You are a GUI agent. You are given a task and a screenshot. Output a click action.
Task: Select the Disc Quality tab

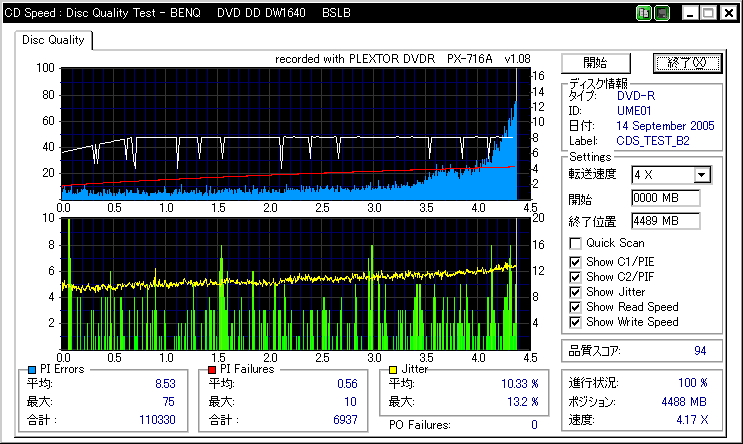(x=53, y=40)
